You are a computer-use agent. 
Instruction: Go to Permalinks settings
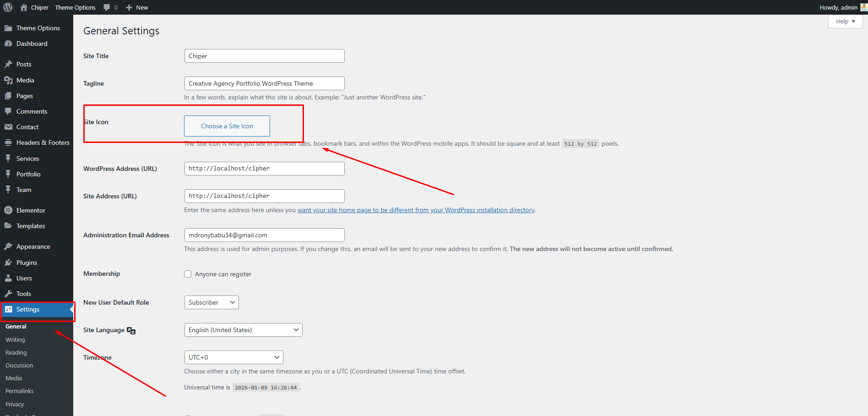click(x=20, y=391)
